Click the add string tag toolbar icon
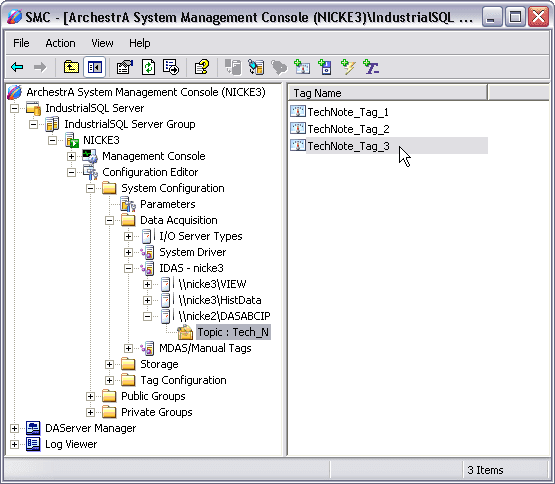 [371, 67]
